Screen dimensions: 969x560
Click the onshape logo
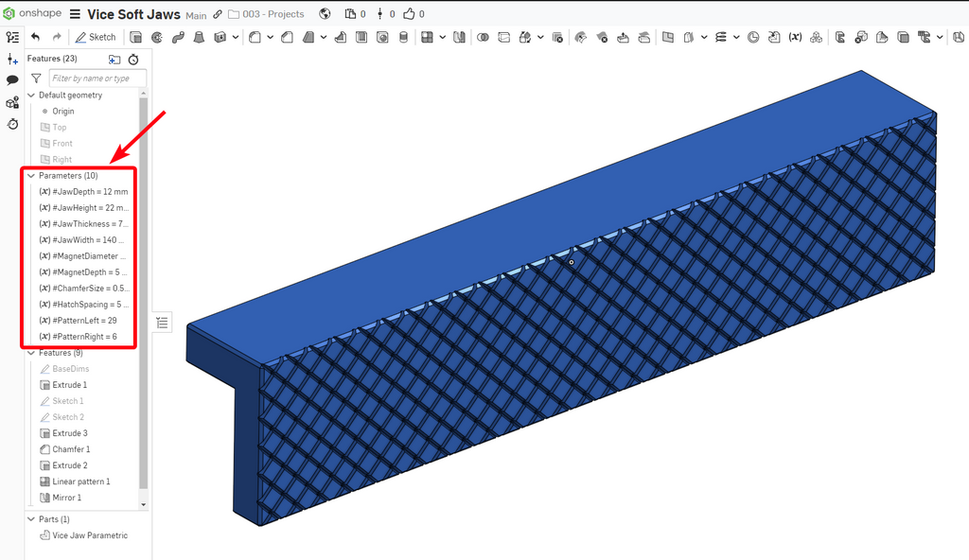click(x=32, y=13)
